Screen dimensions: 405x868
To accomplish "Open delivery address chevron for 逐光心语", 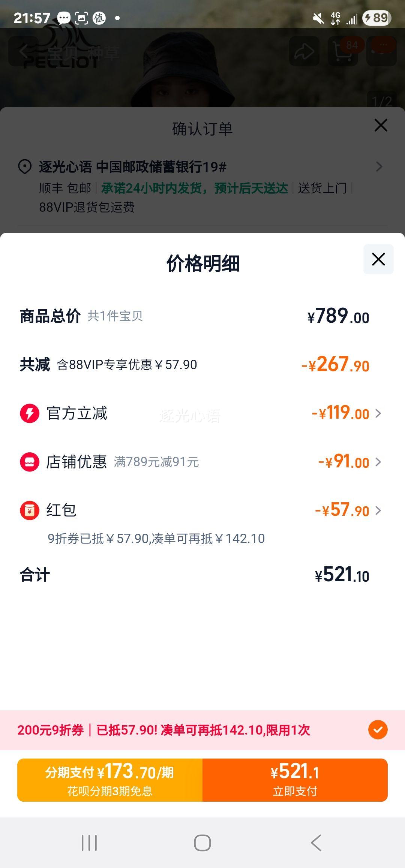I will [379, 167].
